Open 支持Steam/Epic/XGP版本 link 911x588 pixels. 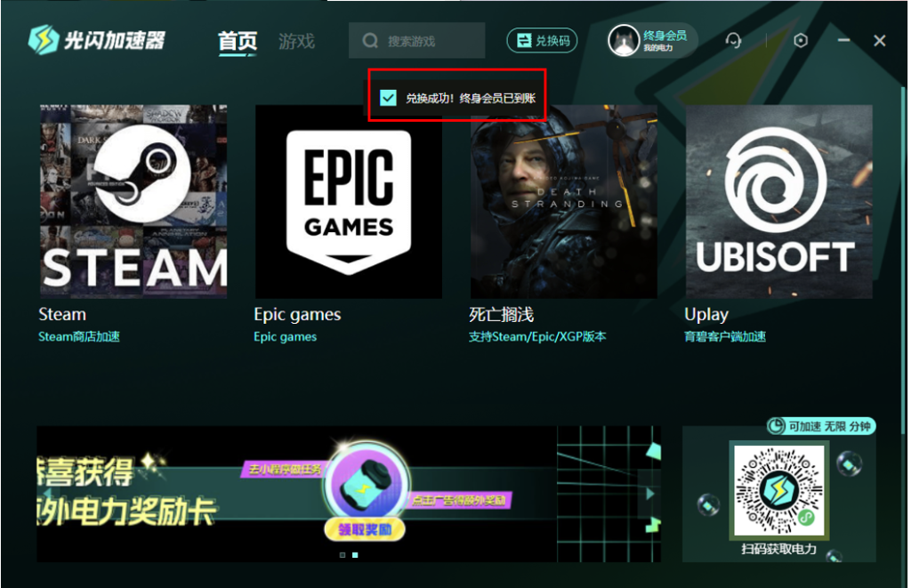point(537,336)
